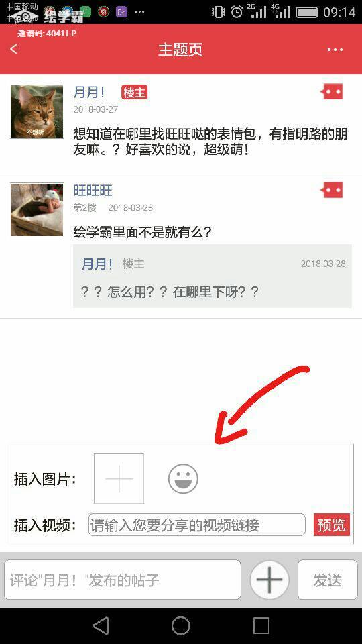
Task: Click the 预览 preview button
Action: point(332,525)
